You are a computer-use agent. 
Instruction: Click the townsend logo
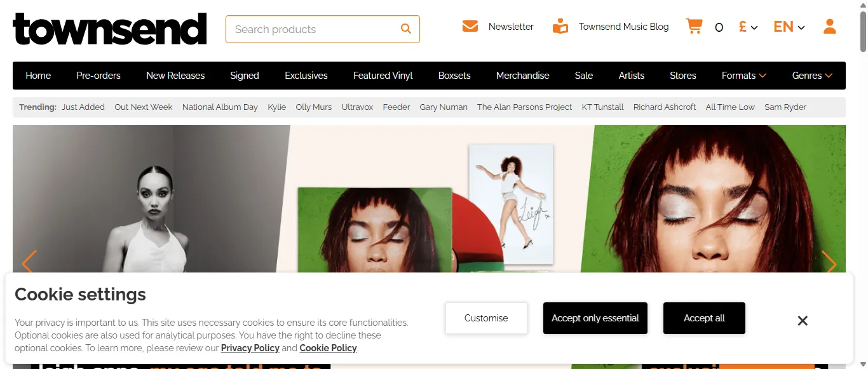pos(109,29)
